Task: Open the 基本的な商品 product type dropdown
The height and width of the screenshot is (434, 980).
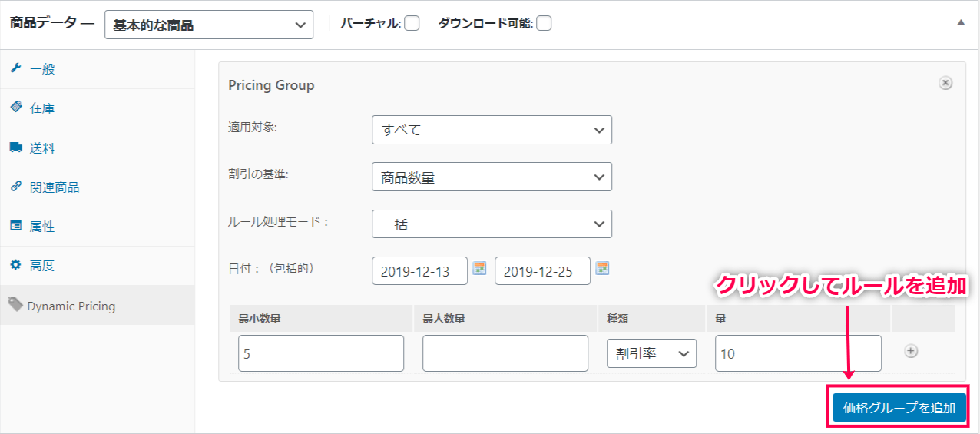Action: (209, 25)
